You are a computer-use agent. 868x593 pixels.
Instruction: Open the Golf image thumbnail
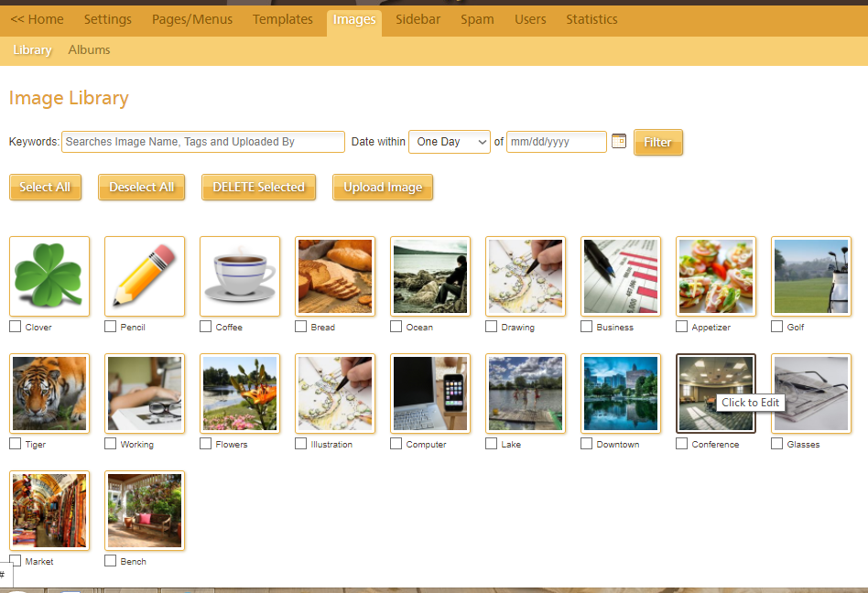(x=811, y=276)
